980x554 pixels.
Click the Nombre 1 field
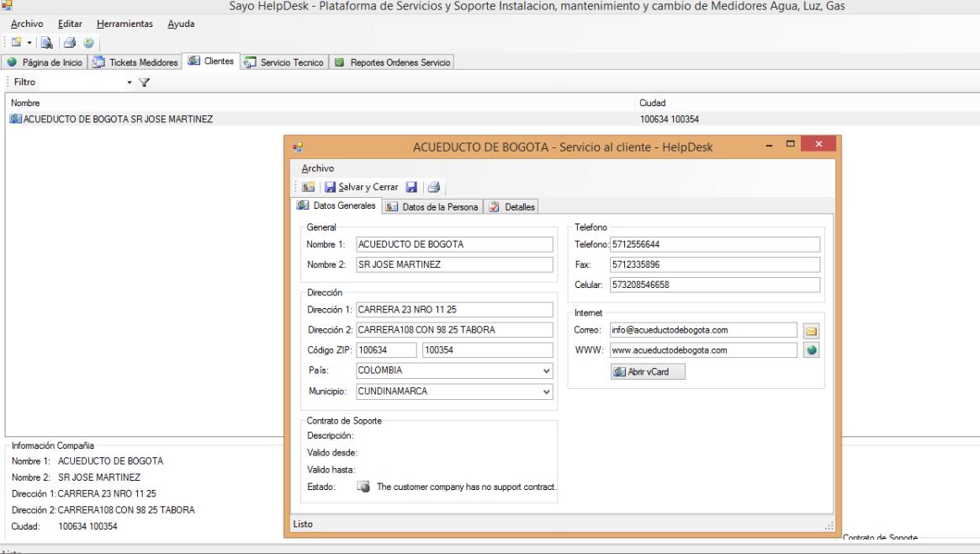pyautogui.click(x=454, y=244)
